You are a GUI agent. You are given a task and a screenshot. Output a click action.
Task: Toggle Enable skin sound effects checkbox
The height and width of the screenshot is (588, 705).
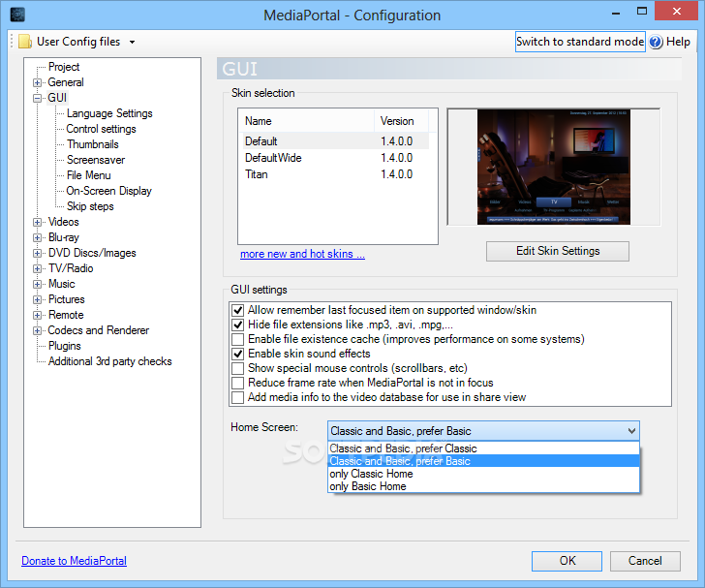click(x=238, y=354)
